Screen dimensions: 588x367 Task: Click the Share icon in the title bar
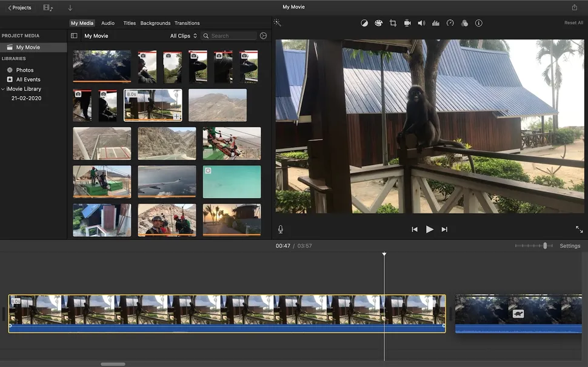(x=574, y=7)
